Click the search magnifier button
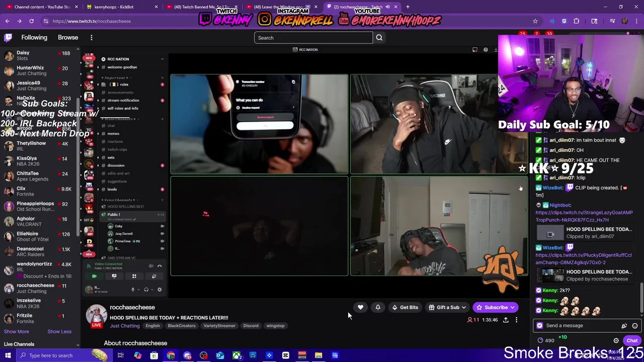 [x=379, y=38]
